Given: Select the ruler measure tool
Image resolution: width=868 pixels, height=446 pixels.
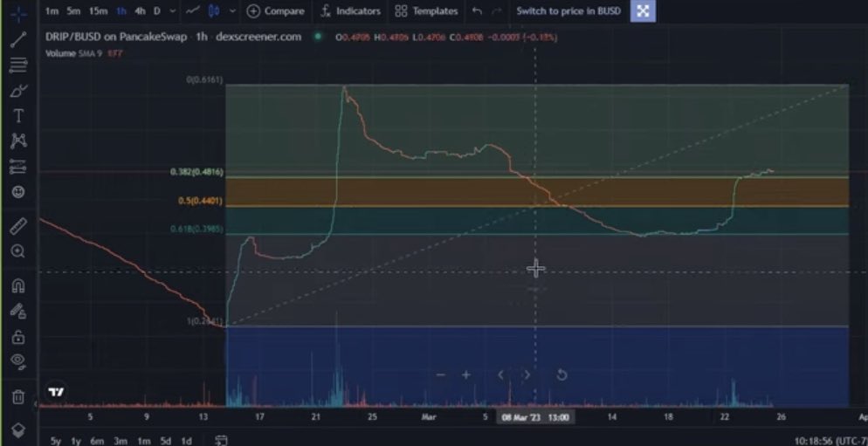Looking at the screenshot, I should click(x=18, y=226).
